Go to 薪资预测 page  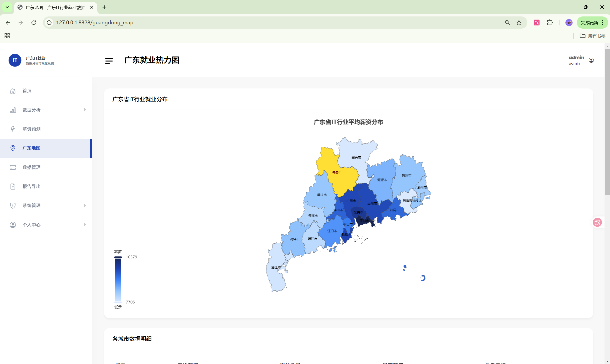(31, 129)
